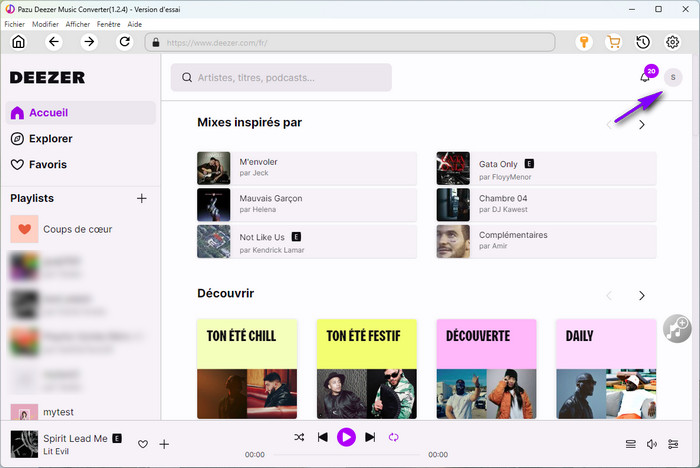
Task: Select Accueil in the sidebar
Action: tap(81, 113)
